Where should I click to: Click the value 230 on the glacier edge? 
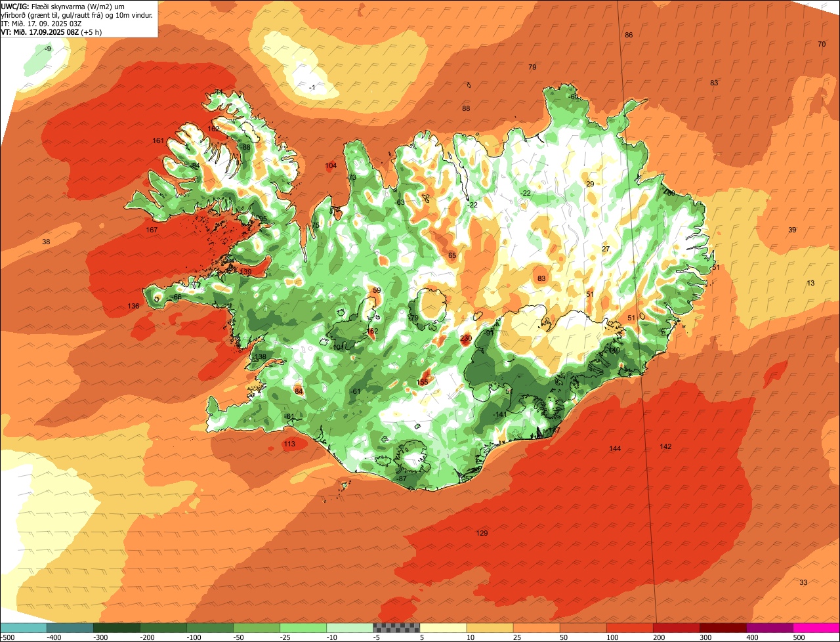(466, 339)
